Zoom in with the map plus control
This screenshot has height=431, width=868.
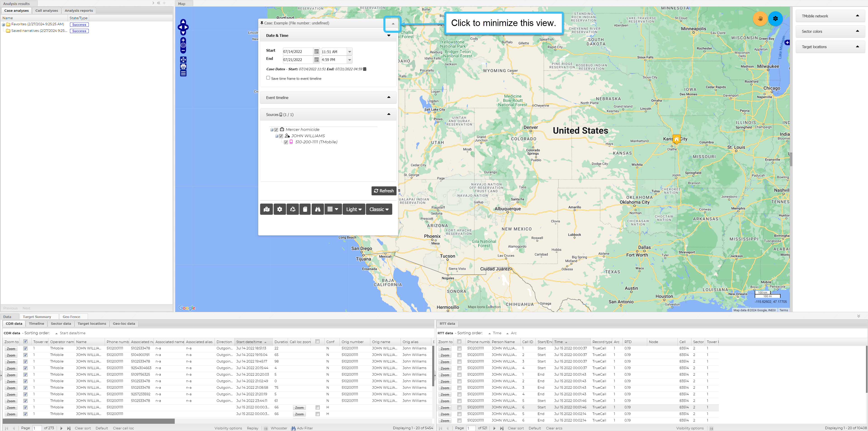tap(183, 40)
